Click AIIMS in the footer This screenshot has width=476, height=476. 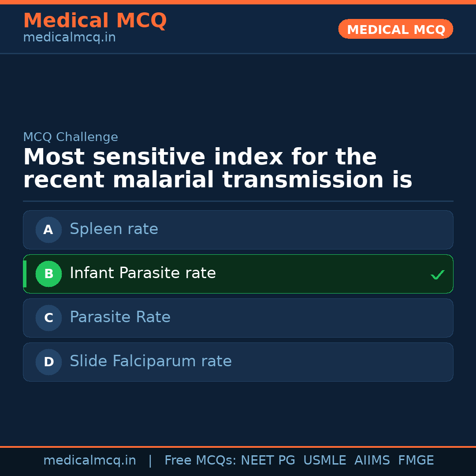tap(372, 461)
